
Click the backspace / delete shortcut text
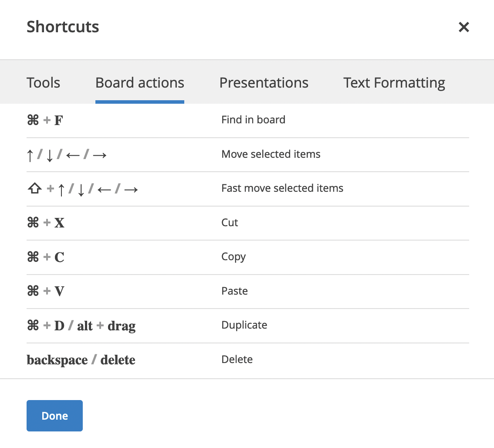click(x=81, y=360)
